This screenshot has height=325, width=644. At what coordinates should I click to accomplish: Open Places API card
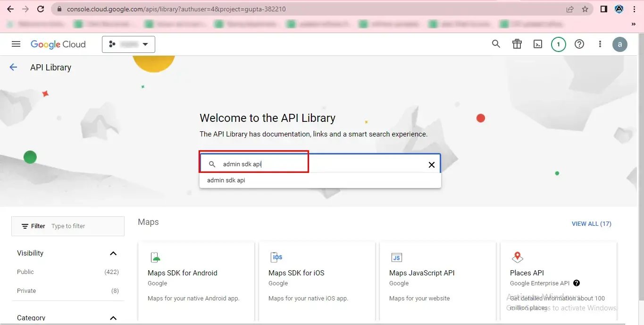(559, 282)
